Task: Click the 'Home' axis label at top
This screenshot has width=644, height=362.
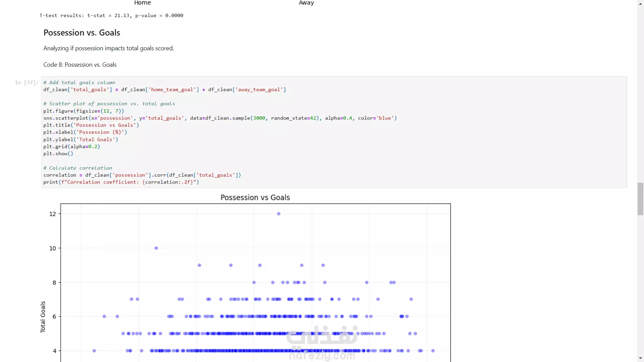Action: pyautogui.click(x=142, y=3)
